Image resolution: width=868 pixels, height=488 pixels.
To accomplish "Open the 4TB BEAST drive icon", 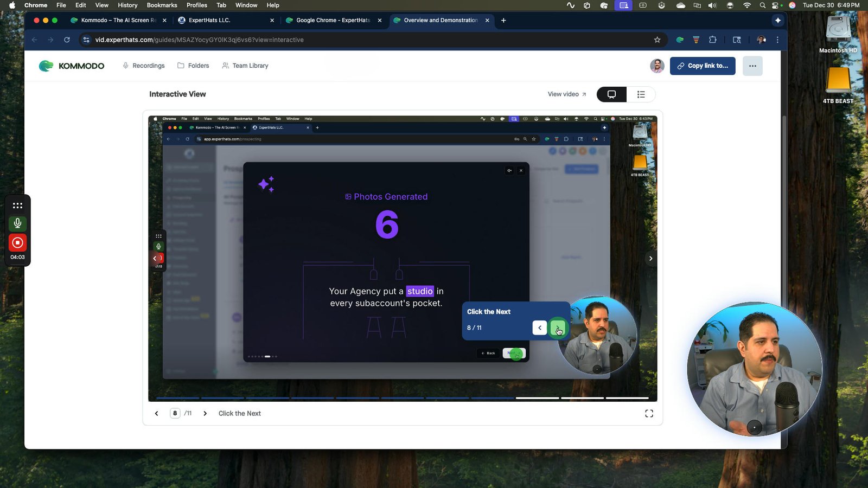I will 838,85.
